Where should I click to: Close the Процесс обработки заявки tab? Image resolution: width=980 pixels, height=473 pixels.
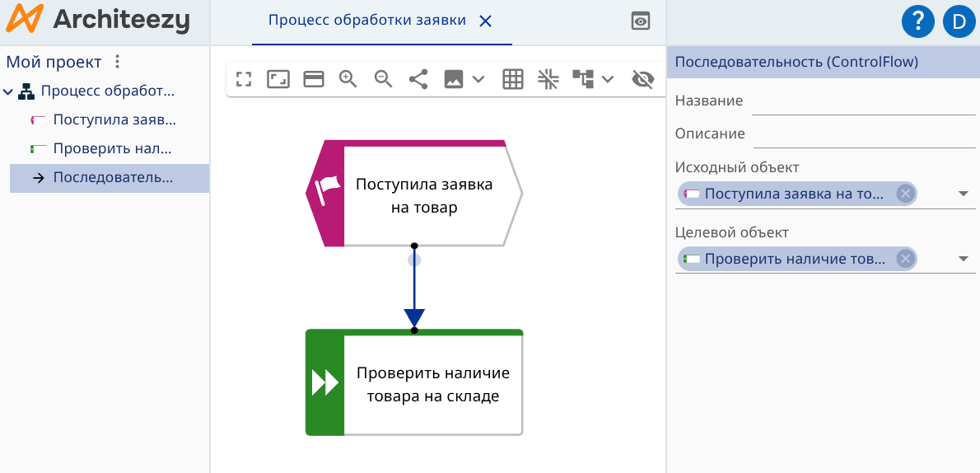[x=485, y=21]
